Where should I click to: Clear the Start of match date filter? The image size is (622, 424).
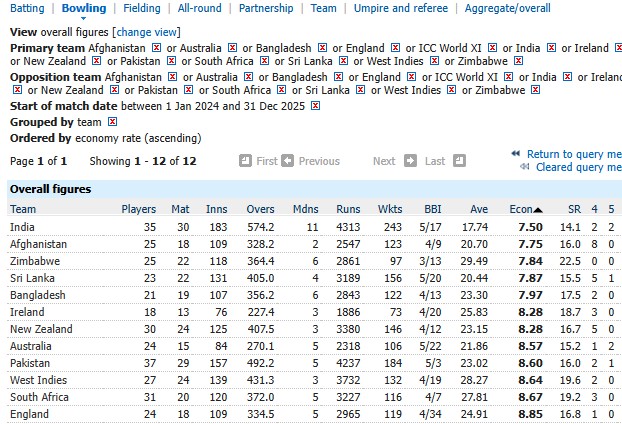pyautogui.click(x=315, y=106)
